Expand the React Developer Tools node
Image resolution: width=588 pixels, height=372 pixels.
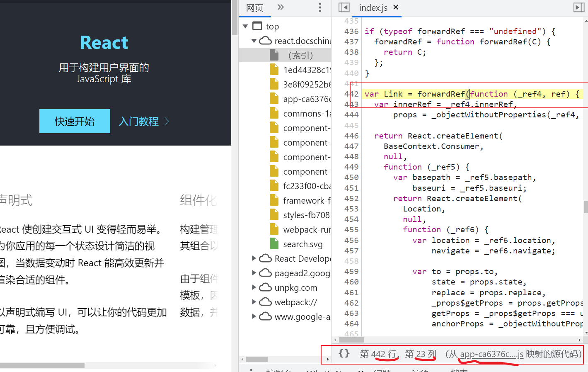[x=254, y=258]
